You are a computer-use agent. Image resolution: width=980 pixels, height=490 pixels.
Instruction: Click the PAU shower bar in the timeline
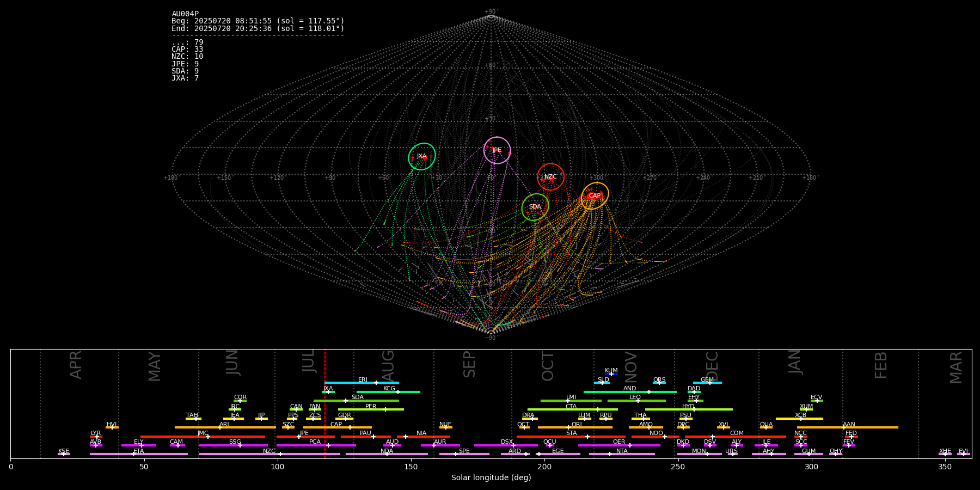[x=366, y=436]
